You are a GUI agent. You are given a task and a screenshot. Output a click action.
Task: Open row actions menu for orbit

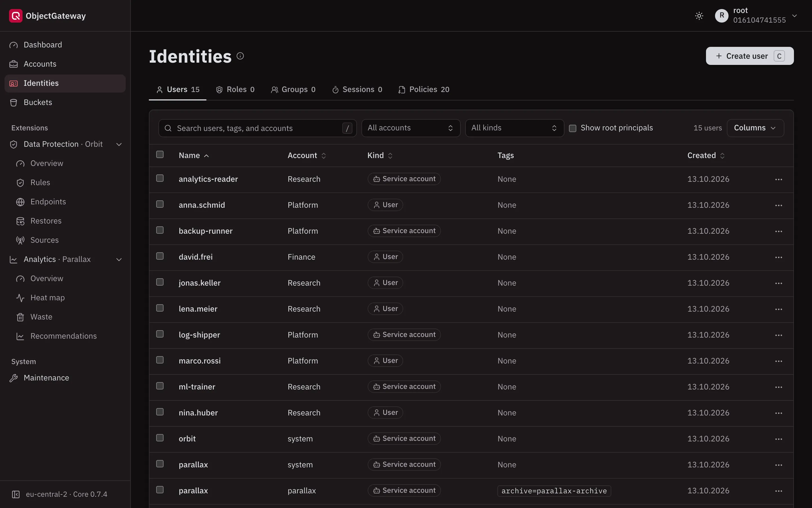(x=778, y=439)
